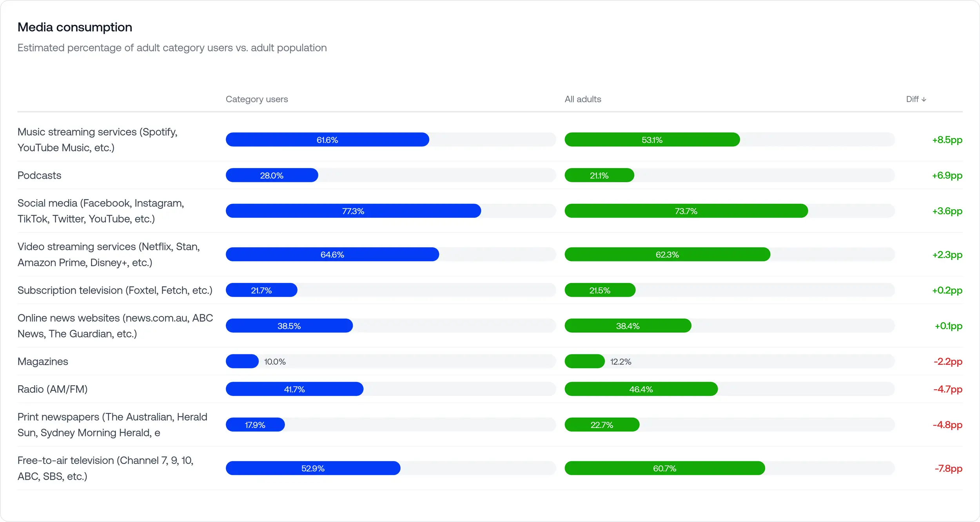Click the blue 77.3% Social media bar

[x=353, y=211]
